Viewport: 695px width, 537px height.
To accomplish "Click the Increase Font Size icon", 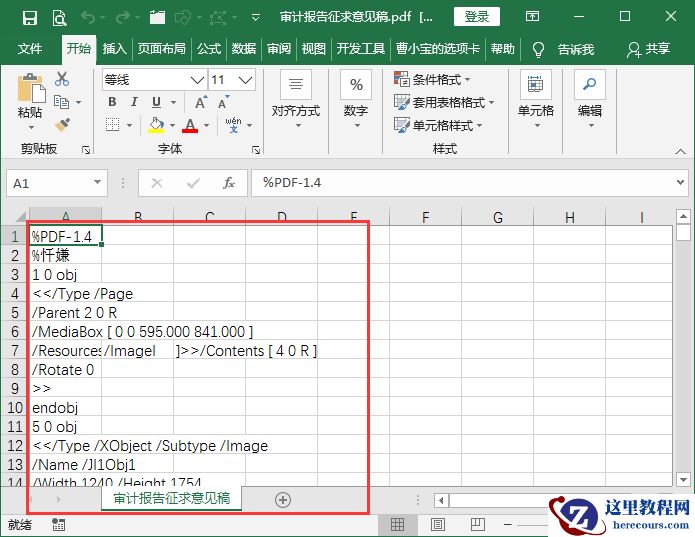I will pos(201,102).
